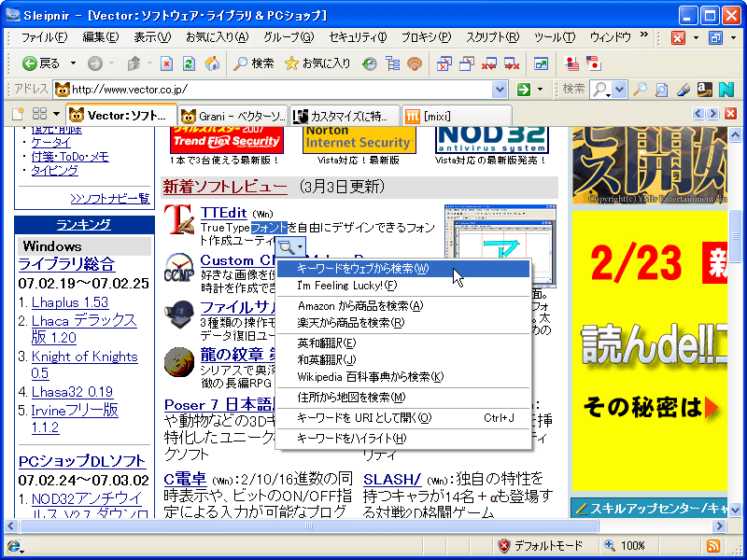The image size is (747, 560).
Task: Click the Amazon search icon
Action: point(705,89)
